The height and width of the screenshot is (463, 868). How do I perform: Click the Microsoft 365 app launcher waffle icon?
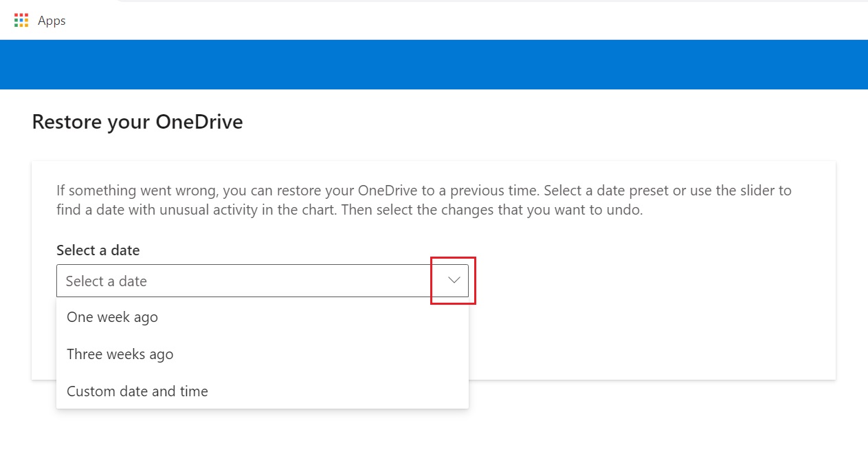coord(21,21)
